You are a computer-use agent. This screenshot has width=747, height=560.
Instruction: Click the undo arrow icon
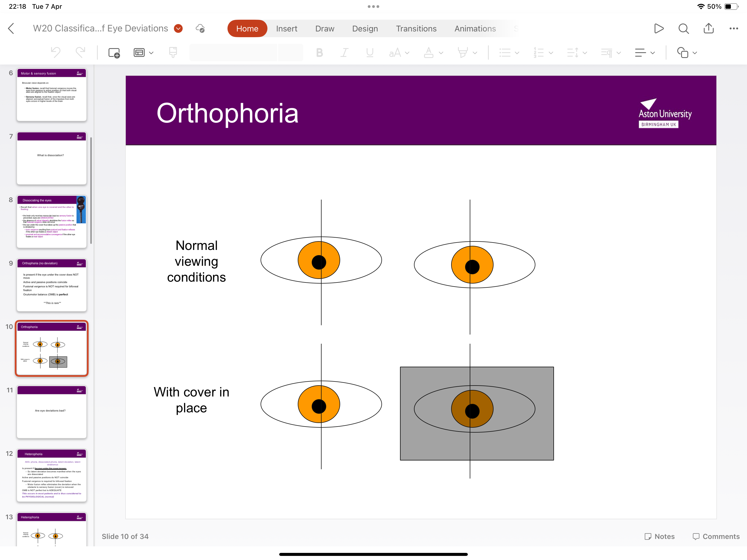(x=56, y=53)
